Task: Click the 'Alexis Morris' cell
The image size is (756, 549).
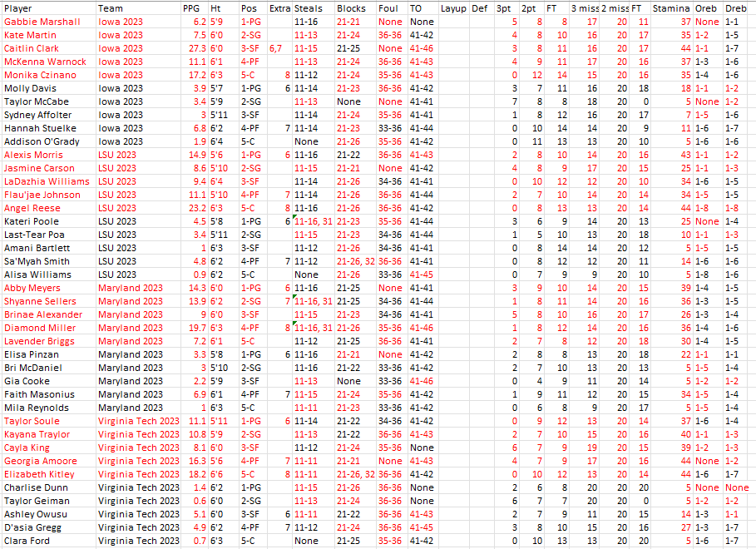Action: tap(48, 155)
